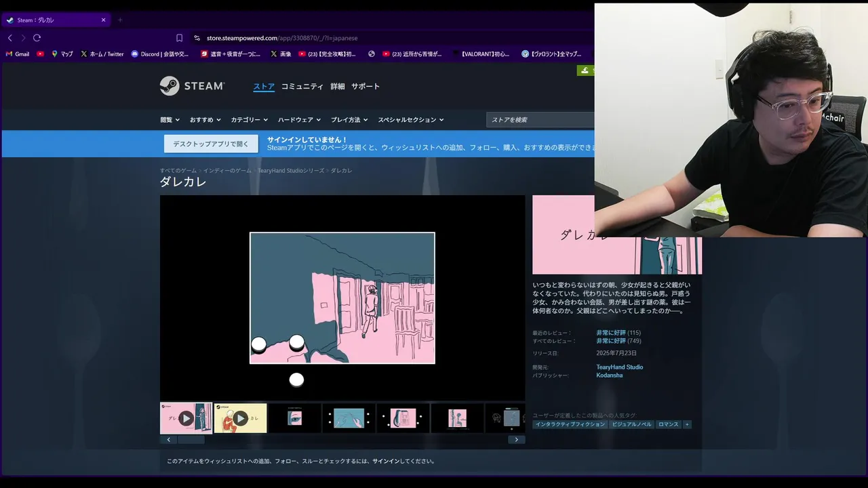Image resolution: width=868 pixels, height=488 pixels.
Task: Close the Steam：ダレカレ browser tab
Action: [103, 20]
